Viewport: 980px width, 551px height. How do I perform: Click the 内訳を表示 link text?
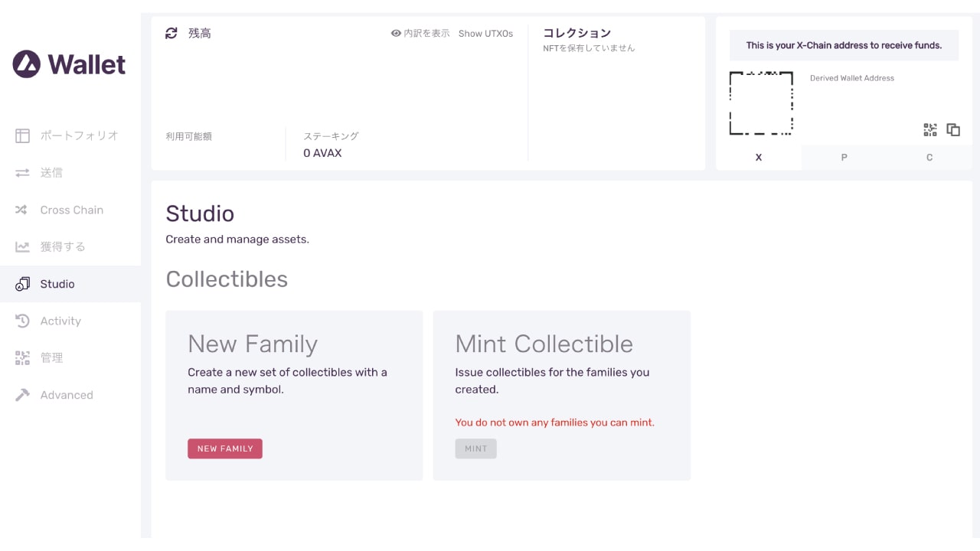426,34
